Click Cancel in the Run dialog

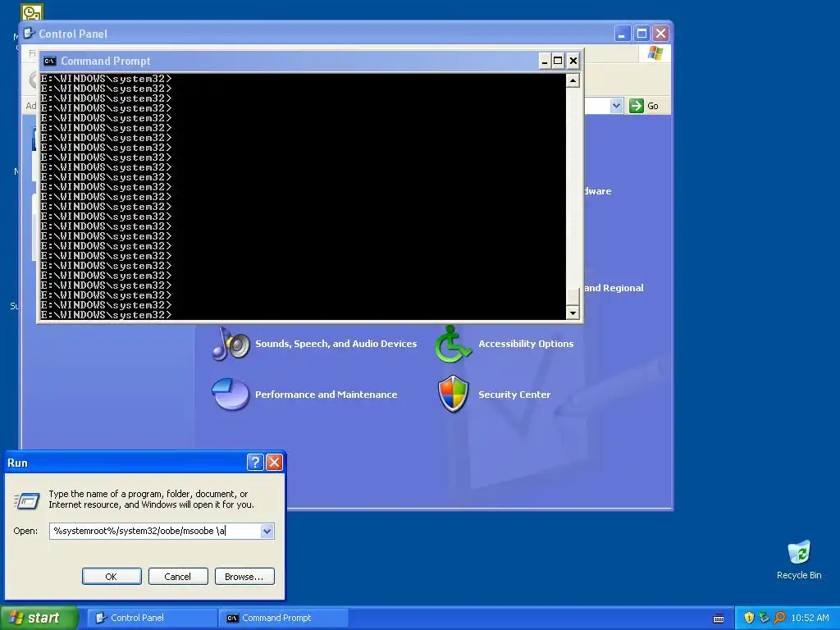click(x=178, y=577)
